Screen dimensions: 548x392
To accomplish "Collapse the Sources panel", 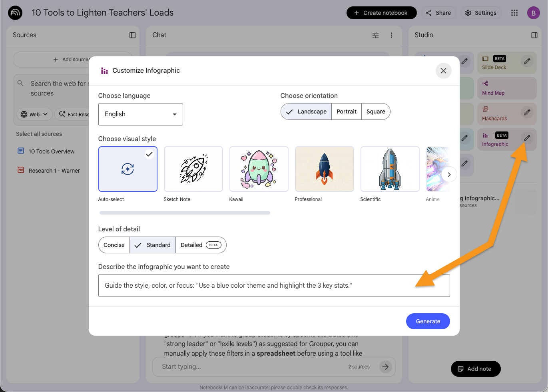I will [x=132, y=35].
